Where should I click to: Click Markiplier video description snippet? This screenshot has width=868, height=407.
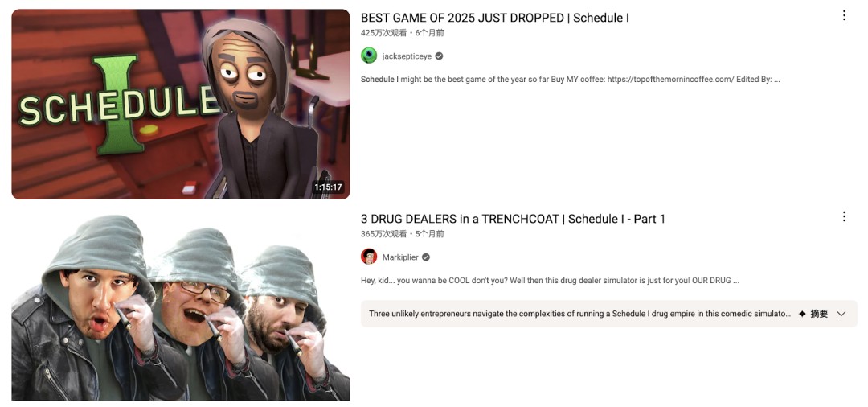(551, 280)
